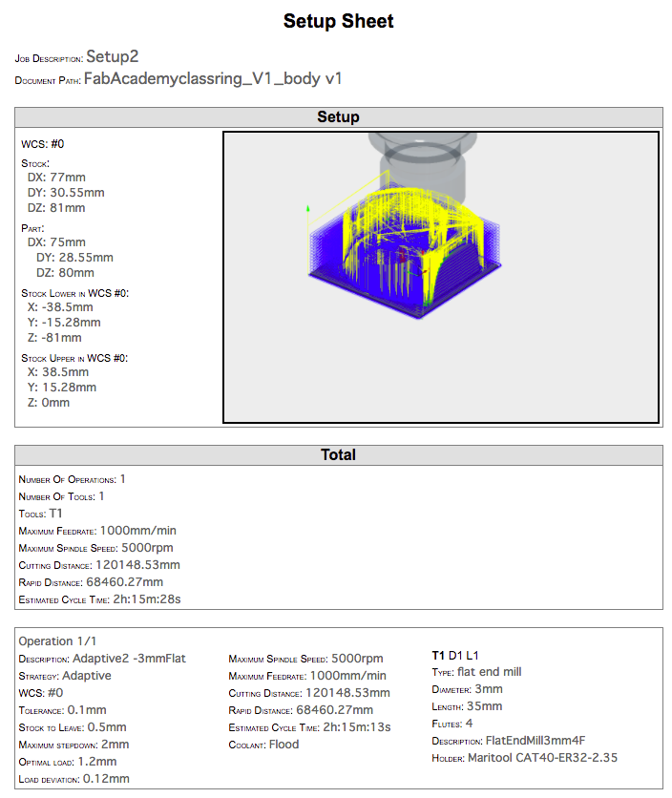This screenshot has height=798, width=672.
Task: Select stock DX: 77mm value
Action: pyautogui.click(x=56, y=178)
